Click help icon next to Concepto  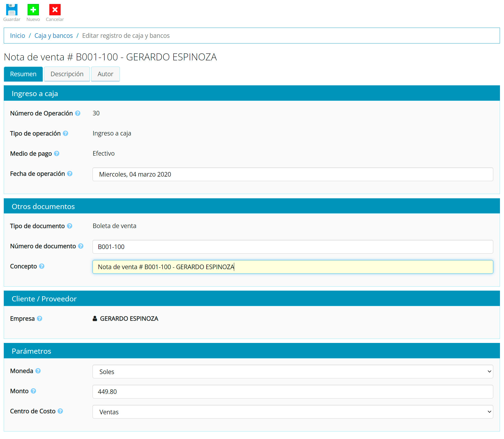(42, 266)
